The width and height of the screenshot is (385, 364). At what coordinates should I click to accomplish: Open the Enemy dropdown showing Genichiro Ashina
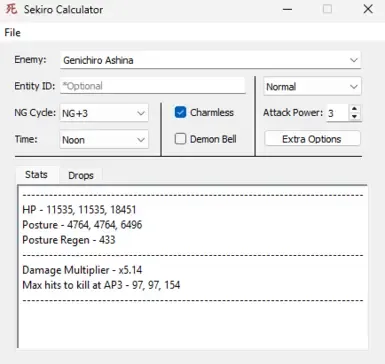210,60
